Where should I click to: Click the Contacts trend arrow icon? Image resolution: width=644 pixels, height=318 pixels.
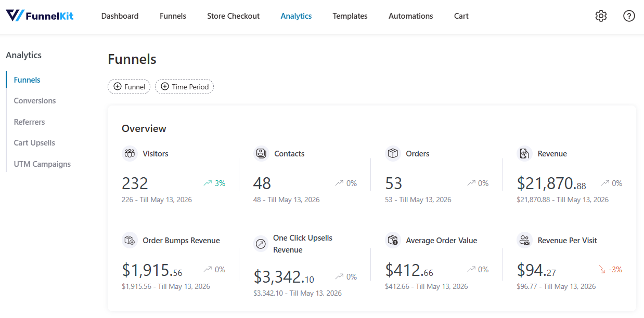(339, 183)
